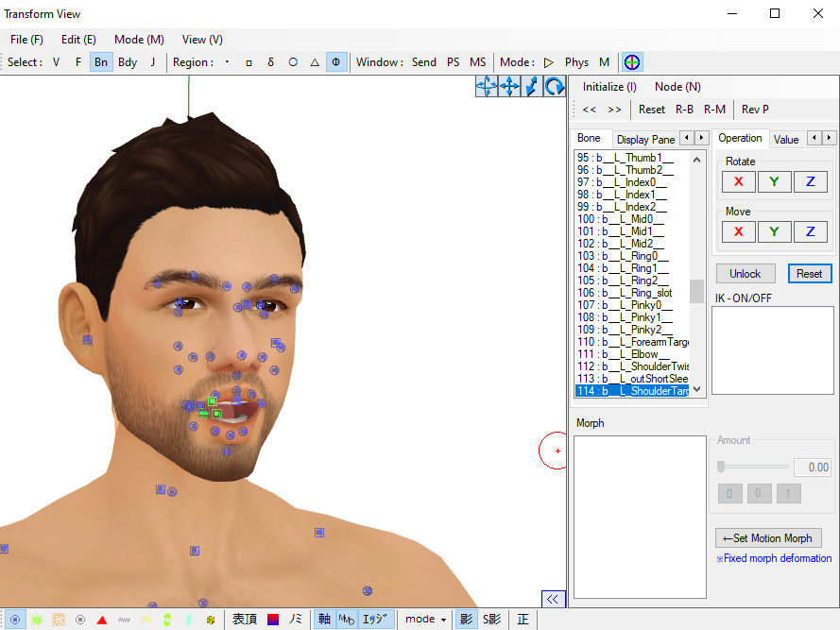Select bone 106 : b__L_Ring_slot
Screen dimensions: 840x630
tap(632, 293)
